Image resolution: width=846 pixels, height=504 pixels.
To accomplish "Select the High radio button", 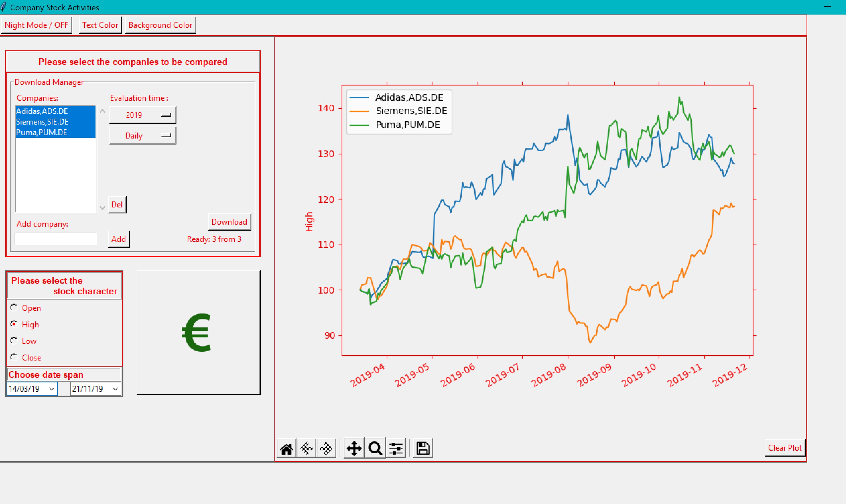I will click(x=14, y=324).
